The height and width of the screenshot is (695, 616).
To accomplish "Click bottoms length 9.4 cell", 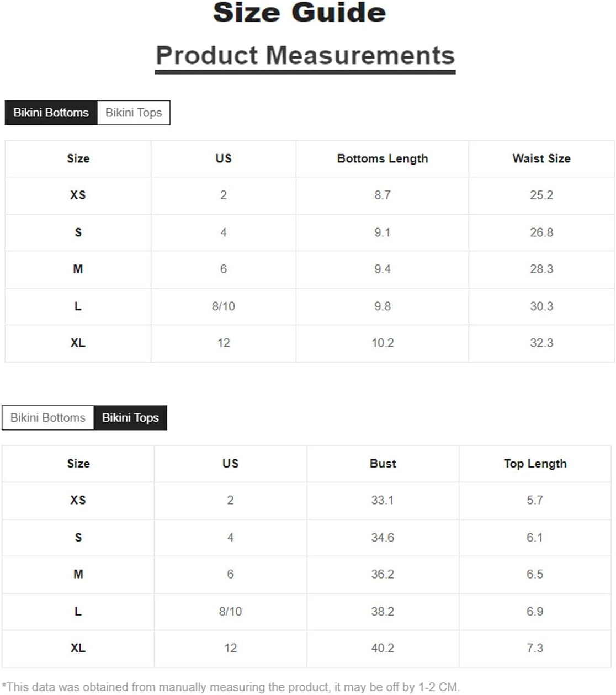I will pos(383,269).
